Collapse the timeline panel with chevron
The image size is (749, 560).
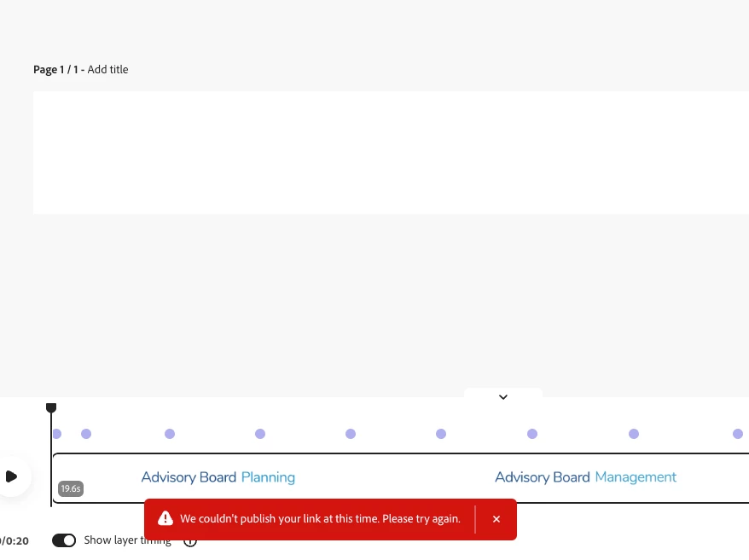503,396
